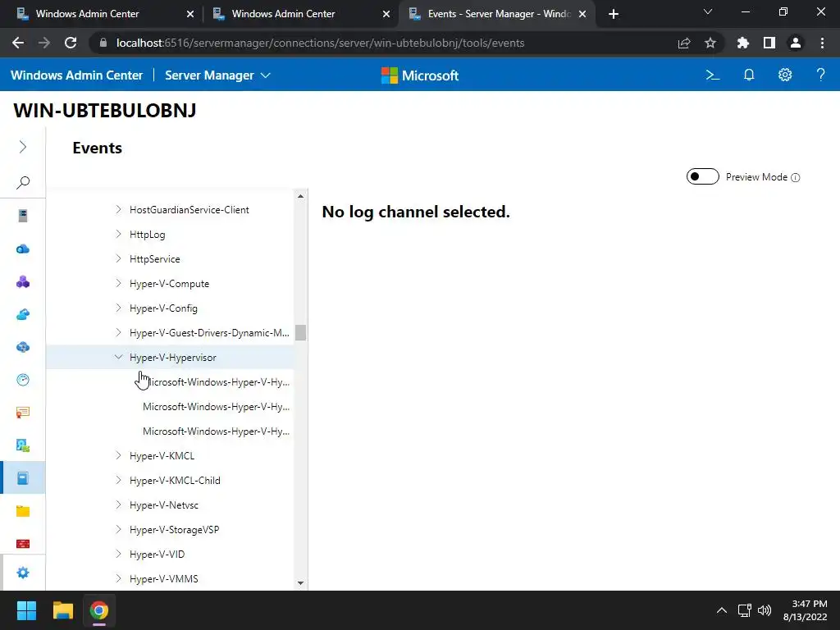
Task: Open the Chrome profile avatar icon
Action: (796, 43)
